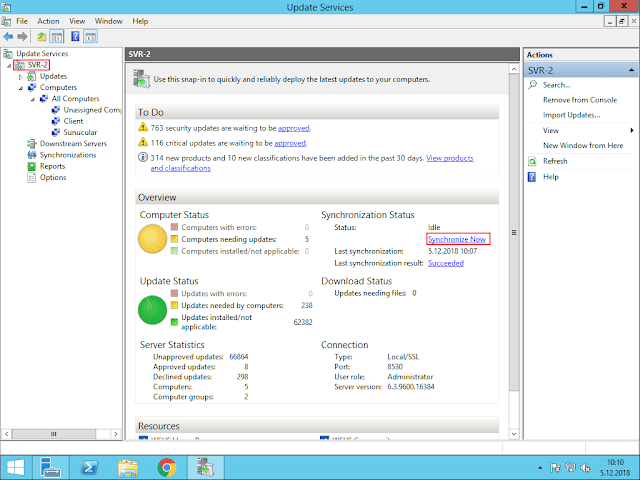Viewport: 640px width, 480px height.
Task: Open Unassigned Computers group
Action: tap(92, 110)
